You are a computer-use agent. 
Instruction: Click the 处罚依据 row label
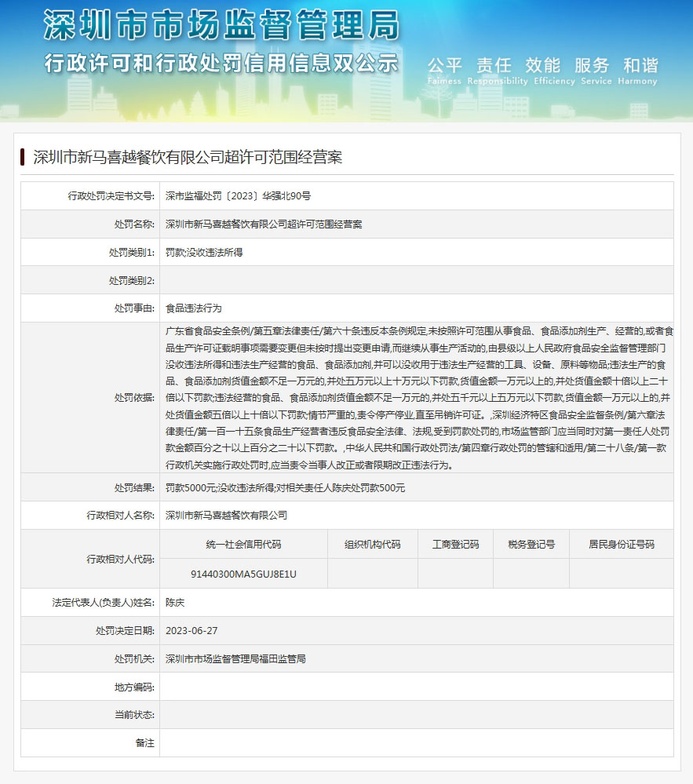134,398
